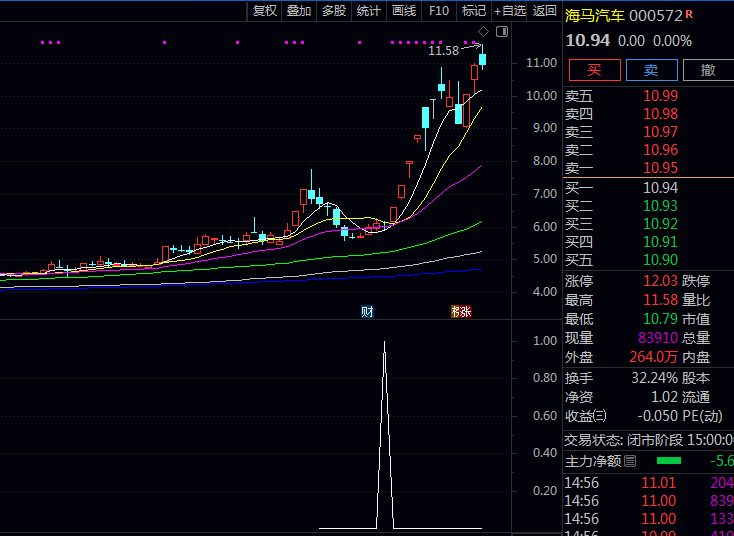
Task: Click the red R badge beside stock code
Action: (x=689, y=14)
